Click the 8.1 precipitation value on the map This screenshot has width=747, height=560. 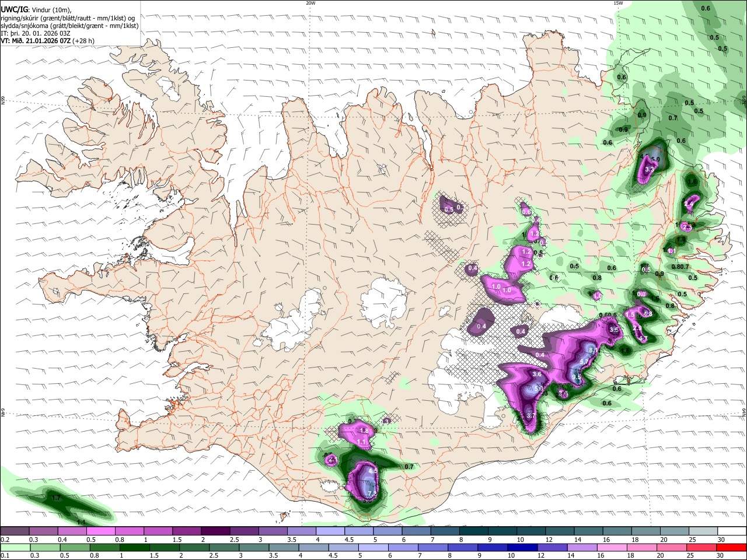click(x=592, y=350)
